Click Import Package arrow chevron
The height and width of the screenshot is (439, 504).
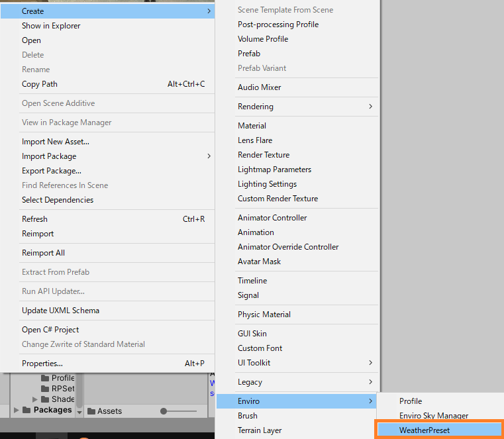209,156
